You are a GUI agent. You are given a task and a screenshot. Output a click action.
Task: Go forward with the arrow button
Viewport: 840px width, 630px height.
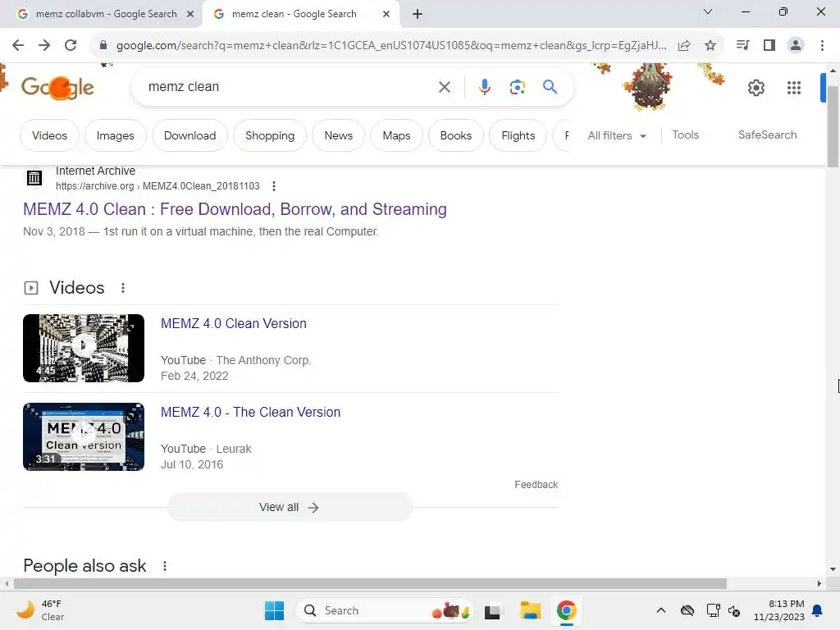[44, 46]
